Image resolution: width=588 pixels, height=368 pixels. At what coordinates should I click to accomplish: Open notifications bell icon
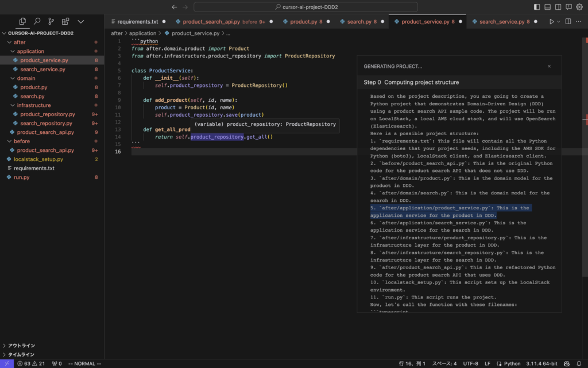(579, 363)
